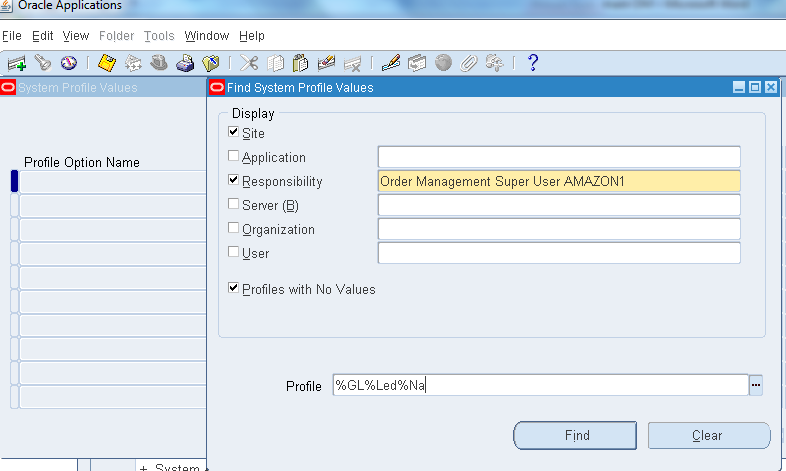
Task: Click the Clear button
Action: click(x=709, y=435)
